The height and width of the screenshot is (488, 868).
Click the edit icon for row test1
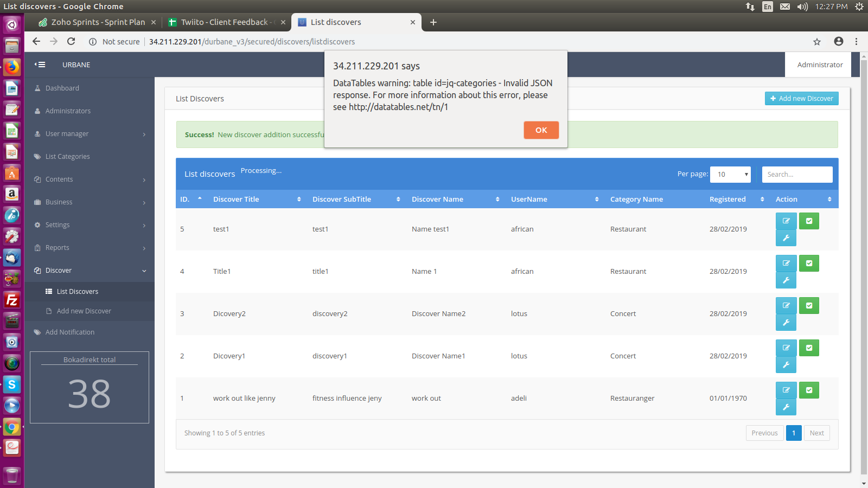coord(786,221)
